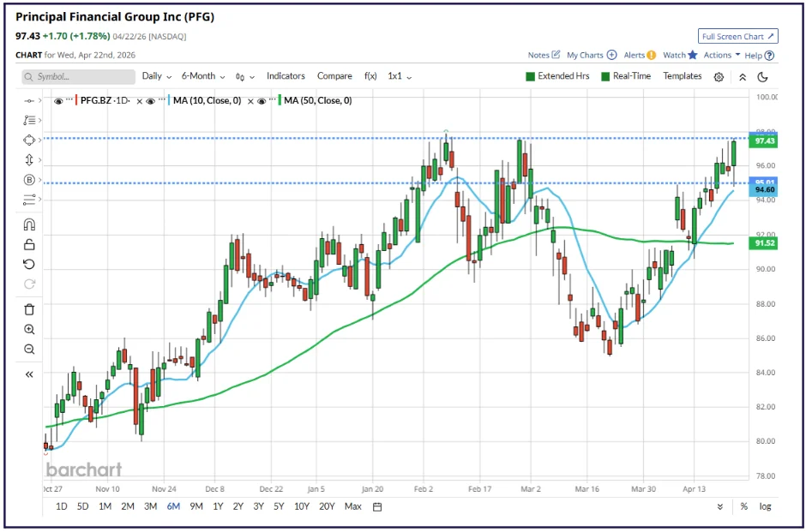Open Full Screen Chart
This screenshot has width=806, height=532.
coord(738,37)
